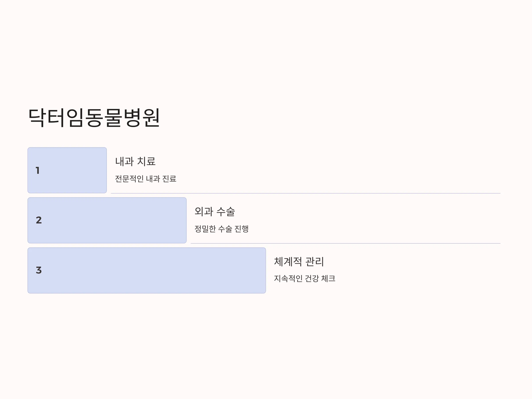Click the word 수술 in the 외과 수술 heading
Screen dimensions: 532x399
[x=226, y=211]
